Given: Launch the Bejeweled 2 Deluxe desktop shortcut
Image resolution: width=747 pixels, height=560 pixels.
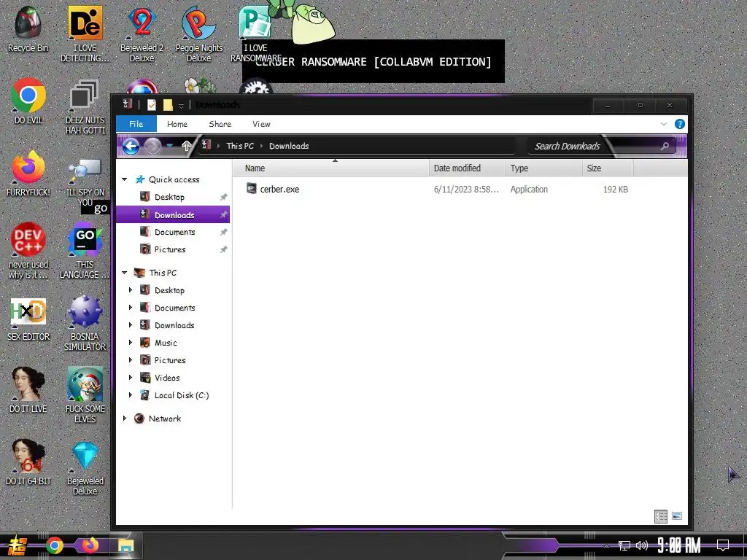Looking at the screenshot, I should click(142, 34).
